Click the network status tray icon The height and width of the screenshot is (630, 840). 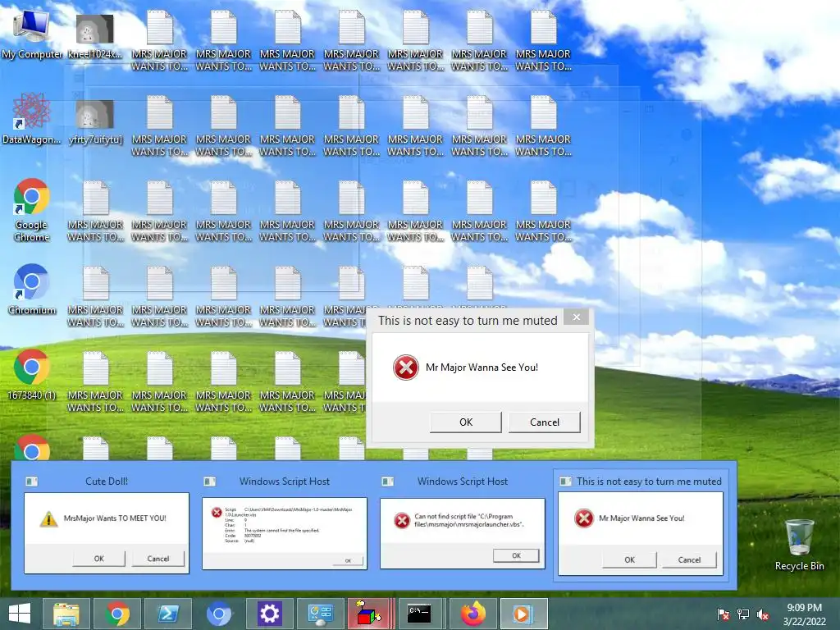[x=743, y=614]
